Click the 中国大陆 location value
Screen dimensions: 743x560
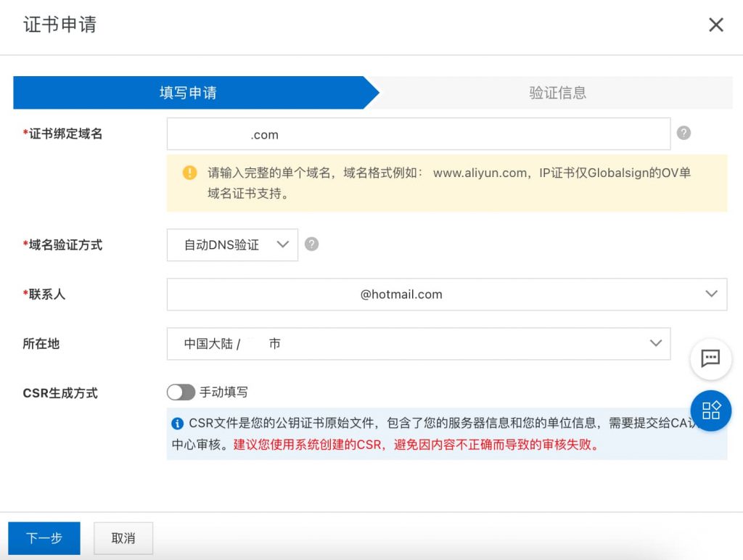click(x=198, y=343)
